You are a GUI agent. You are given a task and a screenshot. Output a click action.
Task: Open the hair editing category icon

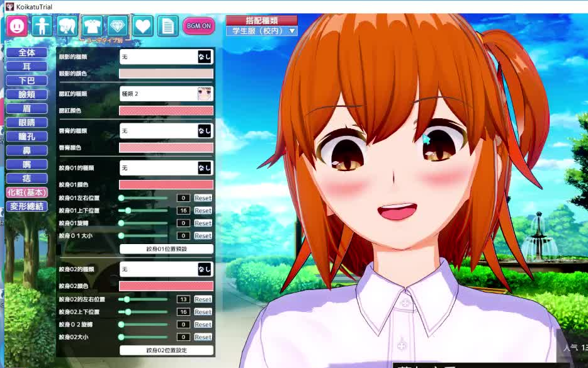(x=67, y=26)
